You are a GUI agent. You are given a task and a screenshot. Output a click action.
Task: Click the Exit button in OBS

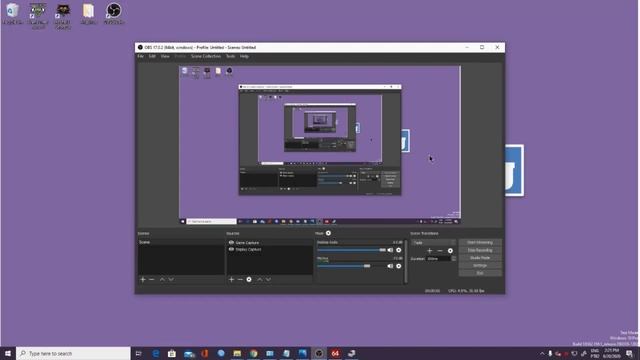[480, 273]
